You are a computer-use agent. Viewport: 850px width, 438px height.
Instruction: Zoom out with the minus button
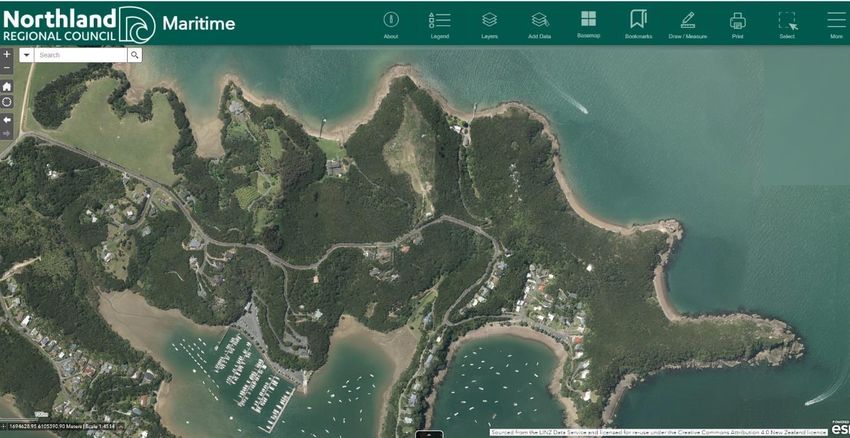(x=7, y=69)
